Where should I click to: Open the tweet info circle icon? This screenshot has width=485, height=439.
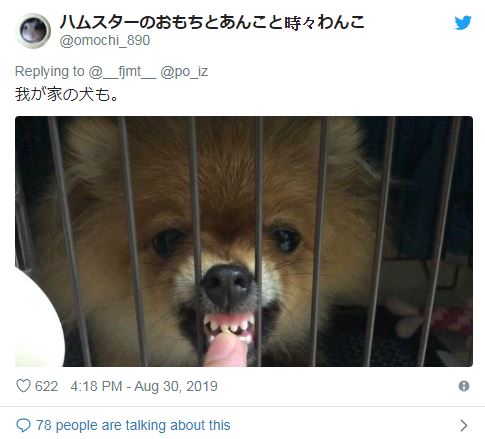point(464,386)
